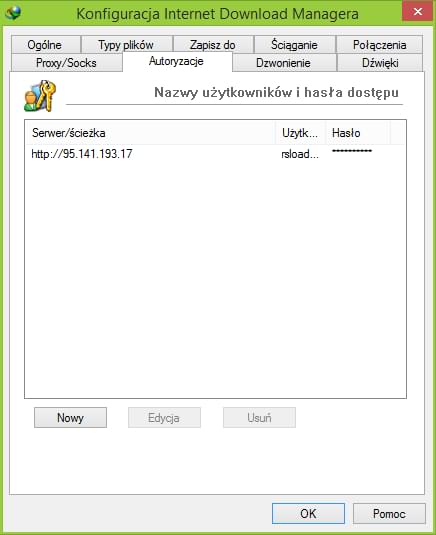Click the Serwer/ścieżka column header
The height and width of the screenshot is (535, 436).
(x=150, y=133)
